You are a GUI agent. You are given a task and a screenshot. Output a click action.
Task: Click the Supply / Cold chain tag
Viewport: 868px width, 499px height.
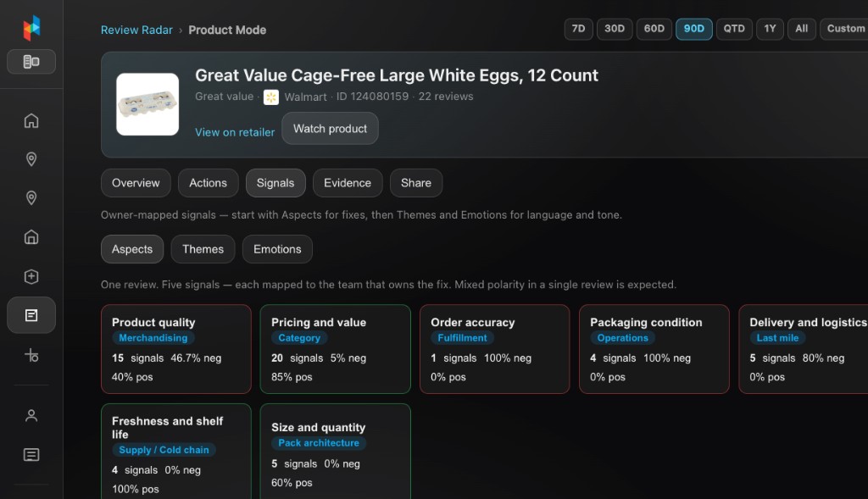point(164,451)
